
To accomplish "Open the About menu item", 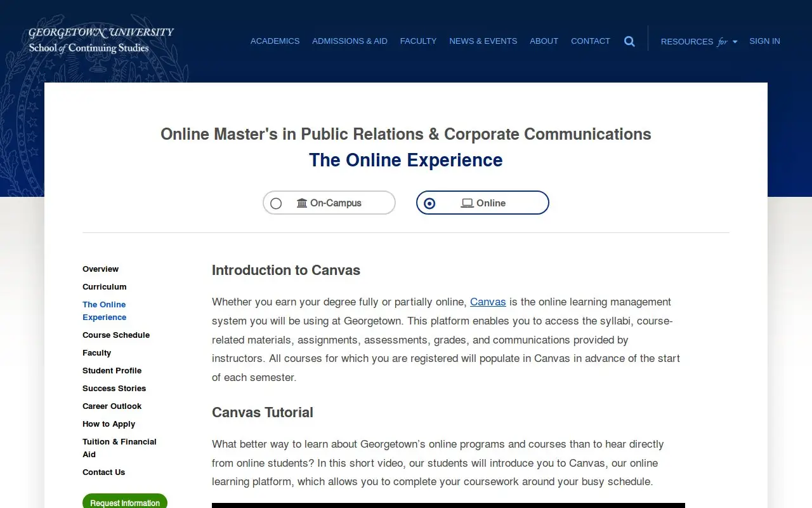I will (x=544, y=41).
